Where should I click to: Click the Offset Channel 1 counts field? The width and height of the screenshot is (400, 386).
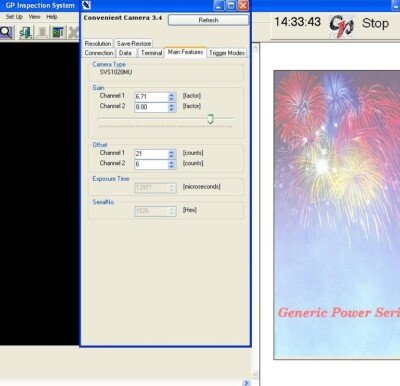151,154
